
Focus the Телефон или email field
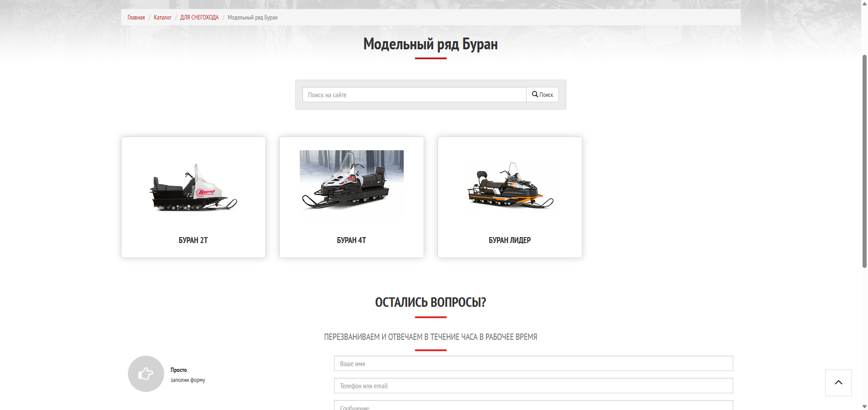tap(533, 386)
